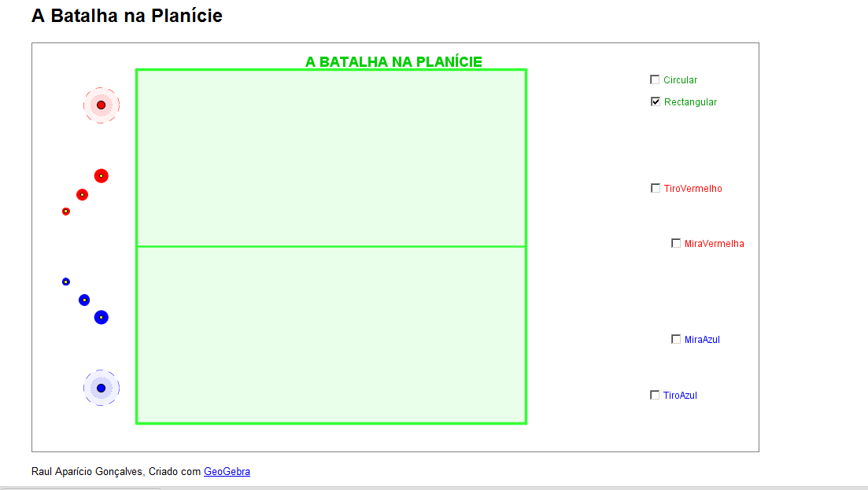Tick the TiroVermelho checkbox
The width and height of the screenshot is (868, 490).
coord(656,189)
